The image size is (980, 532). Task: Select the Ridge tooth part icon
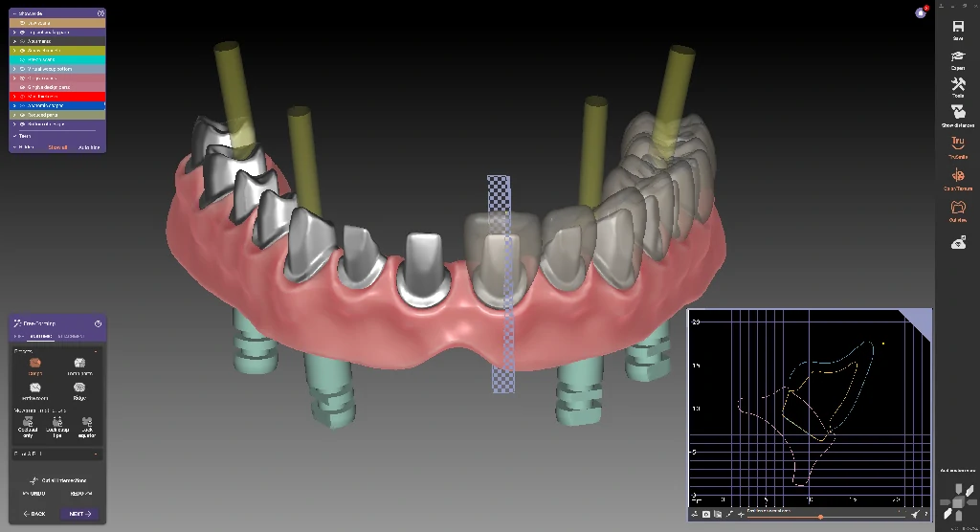click(x=79, y=389)
